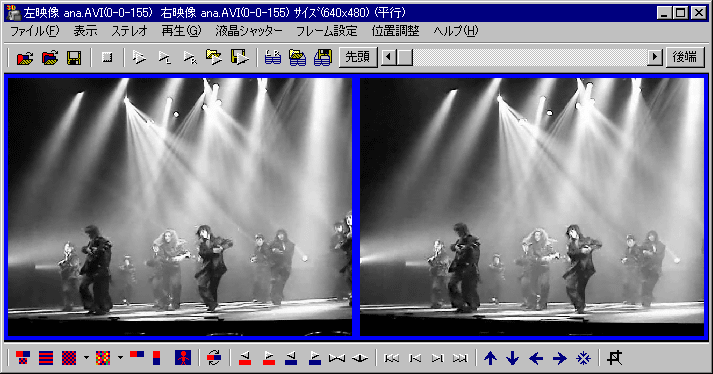713x374 pixels.
Task: Expand the dropdown arrow beside the colored dots icon
Action: click(x=121, y=358)
